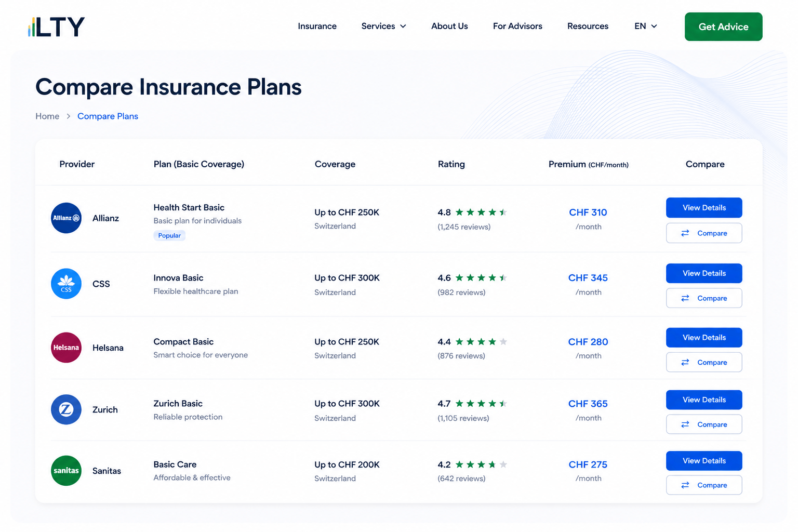
Task: Click the CHF 280 premium value
Action: coord(588,342)
